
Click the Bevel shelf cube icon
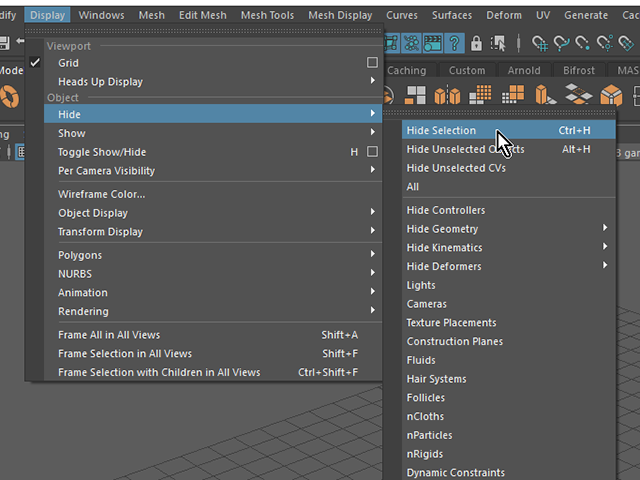coord(611,95)
